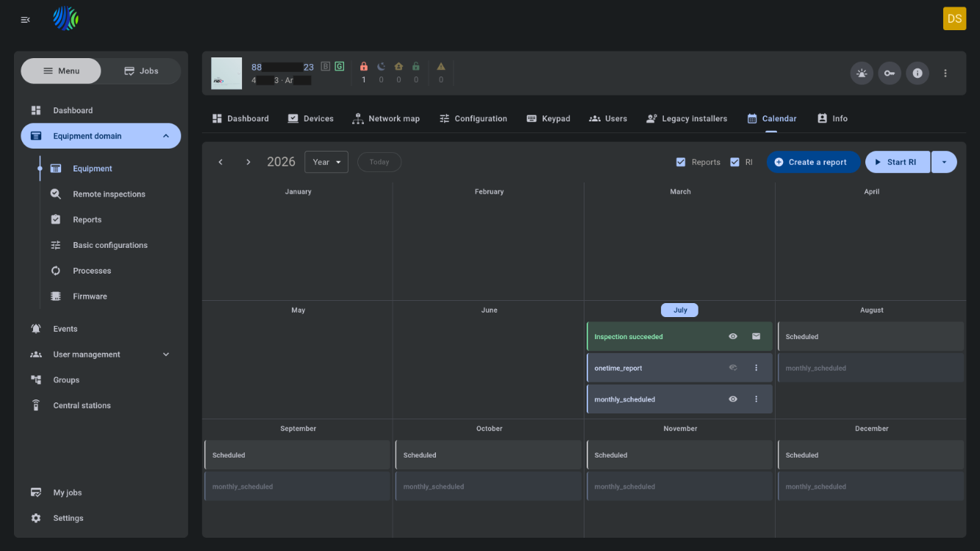Expand the Start RI dropdown arrow
980x551 pixels.
tap(944, 162)
